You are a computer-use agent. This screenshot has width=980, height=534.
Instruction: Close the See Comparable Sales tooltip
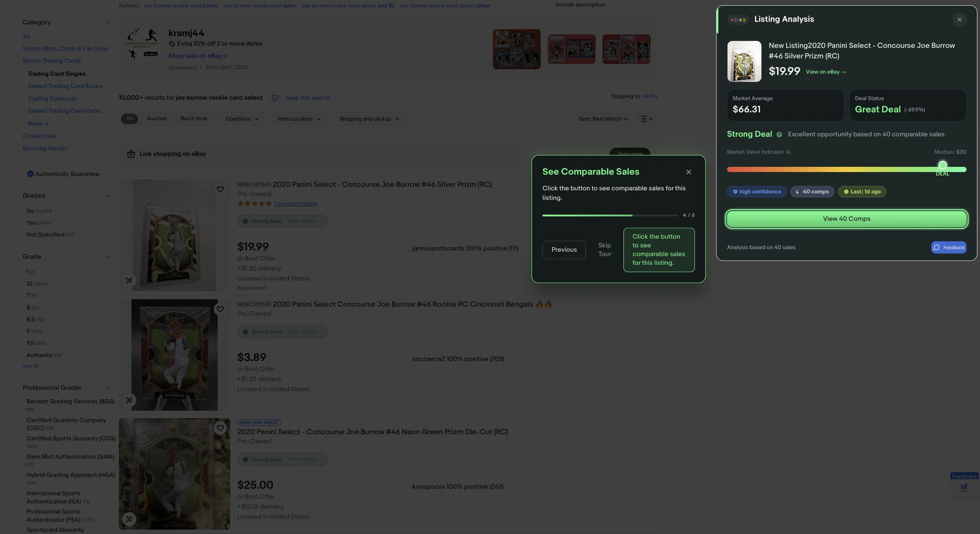point(689,172)
